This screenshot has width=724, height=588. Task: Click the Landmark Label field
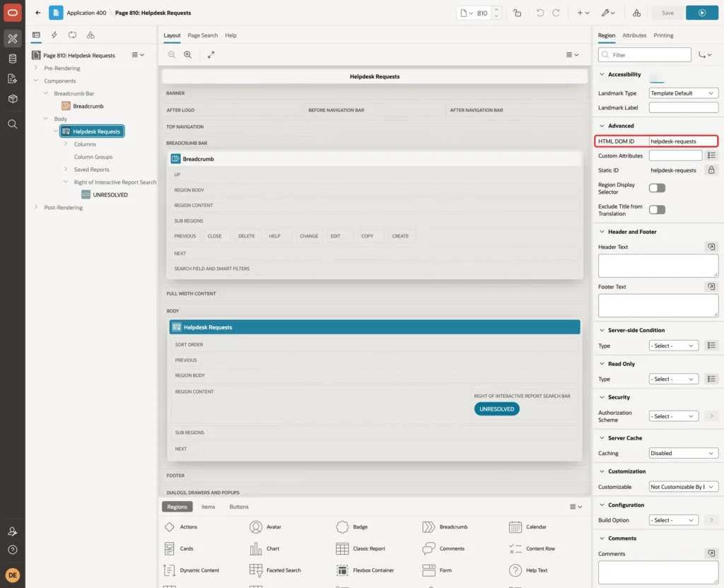pyautogui.click(x=684, y=107)
